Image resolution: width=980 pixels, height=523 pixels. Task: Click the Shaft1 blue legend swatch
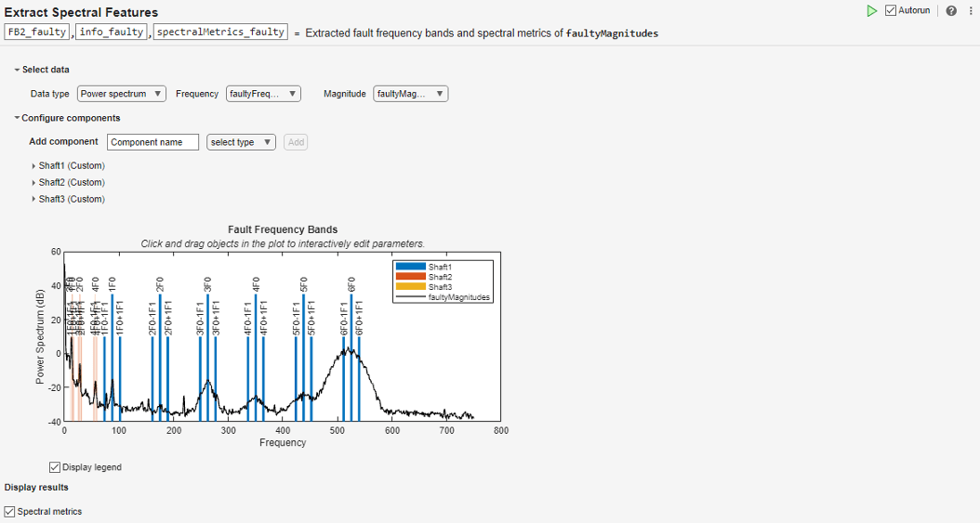411,267
